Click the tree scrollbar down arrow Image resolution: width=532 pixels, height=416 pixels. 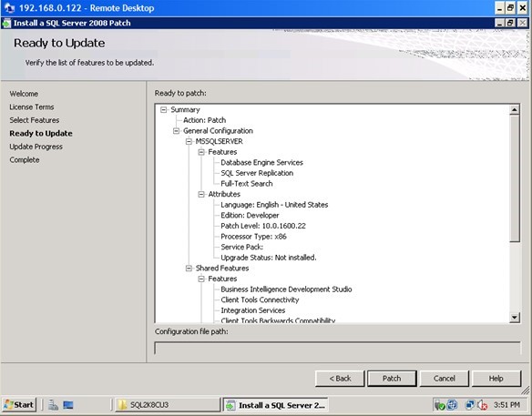[515, 318]
